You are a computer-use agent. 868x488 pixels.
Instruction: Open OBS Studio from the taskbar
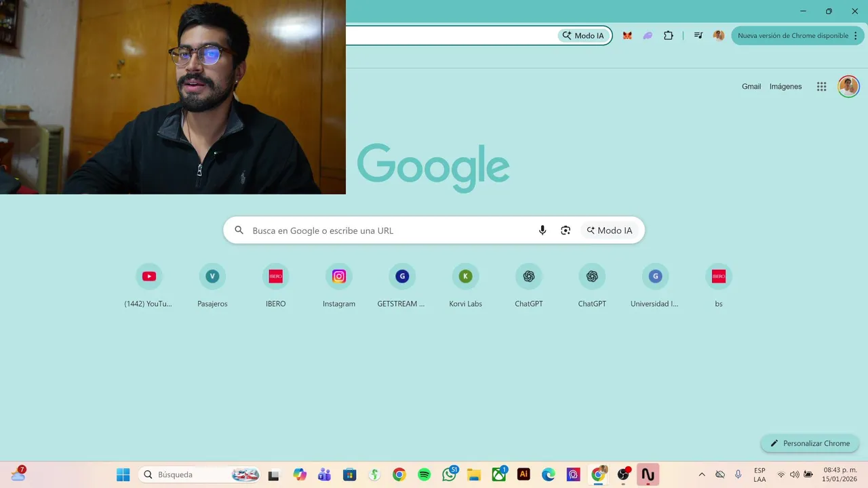tap(623, 474)
